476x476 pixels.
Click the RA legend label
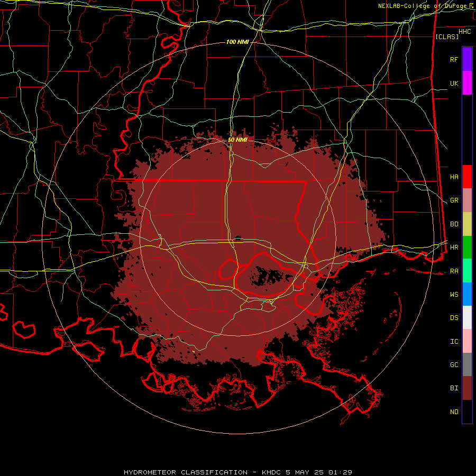coord(454,271)
